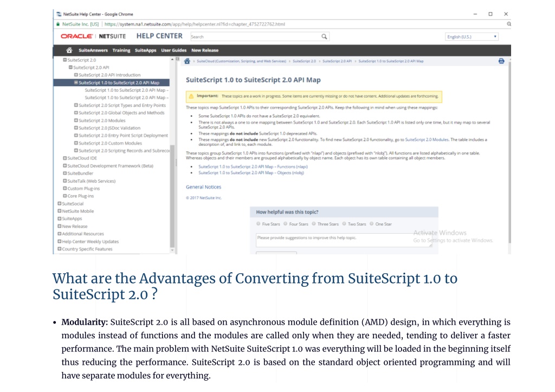
Task: Select the Four Stars rating
Action: [x=285, y=224]
